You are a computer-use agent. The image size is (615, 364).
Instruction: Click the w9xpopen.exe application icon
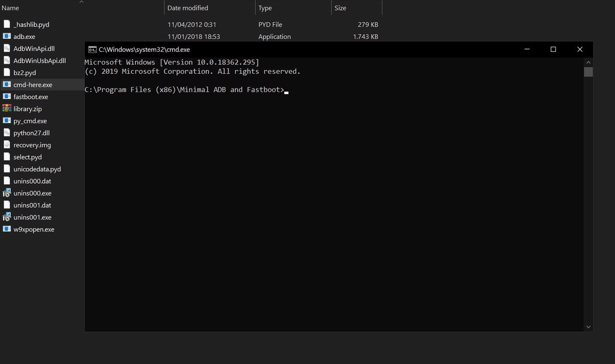(x=7, y=229)
